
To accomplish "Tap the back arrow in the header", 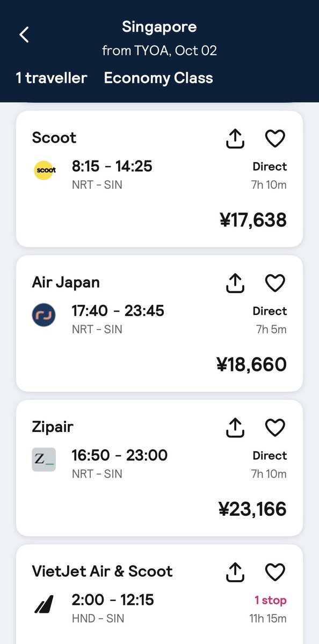I will [24, 35].
